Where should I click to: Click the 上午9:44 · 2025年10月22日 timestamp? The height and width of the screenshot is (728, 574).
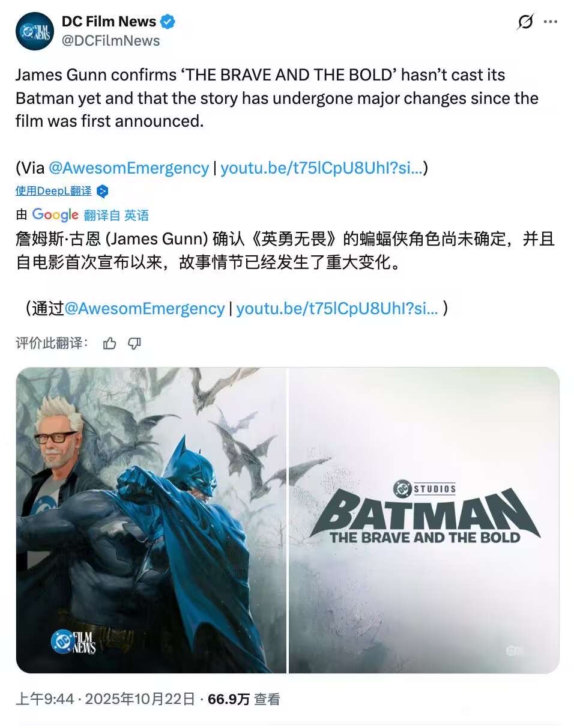pyautogui.click(x=106, y=699)
